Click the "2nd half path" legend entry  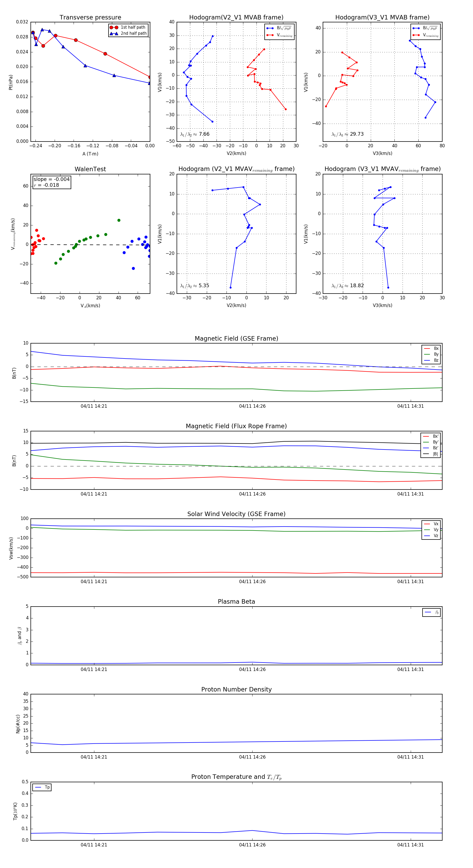pyautogui.click(x=128, y=33)
